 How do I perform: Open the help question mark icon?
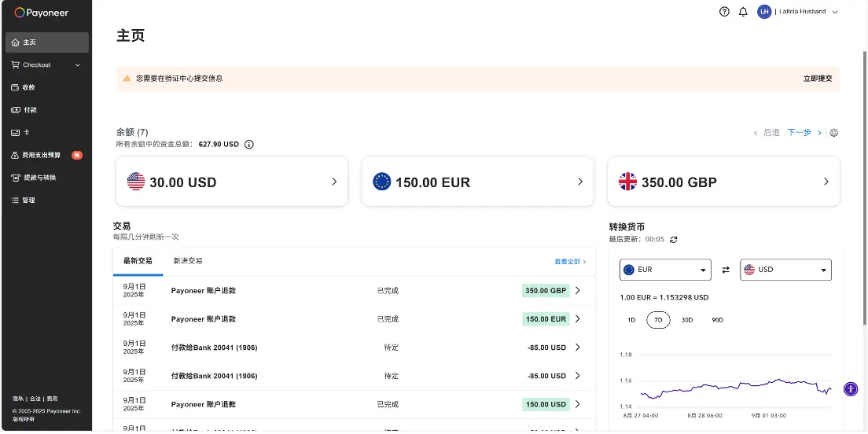[x=724, y=12]
